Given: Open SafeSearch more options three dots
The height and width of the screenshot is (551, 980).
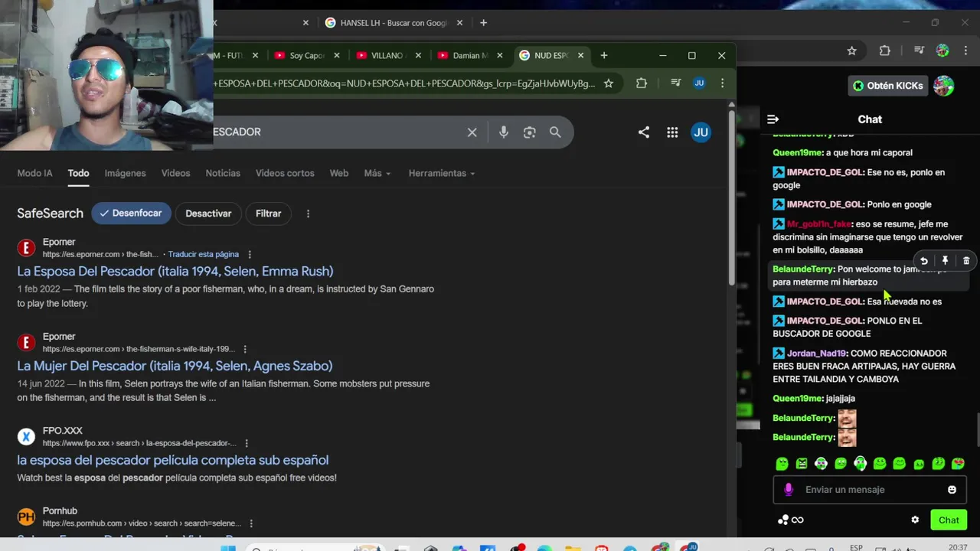Looking at the screenshot, I should [x=308, y=214].
